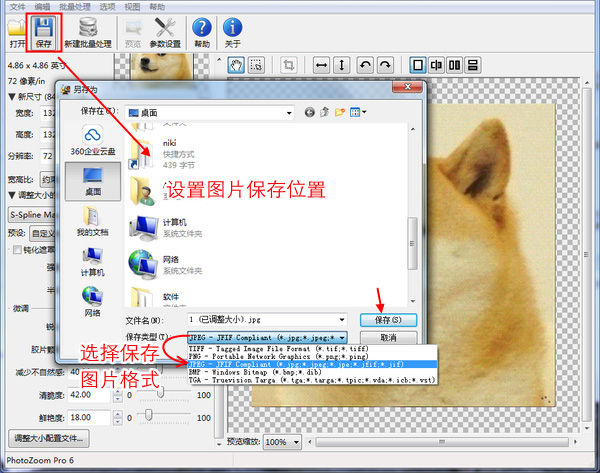
Task: Flip the image horizontally
Action: (321, 65)
